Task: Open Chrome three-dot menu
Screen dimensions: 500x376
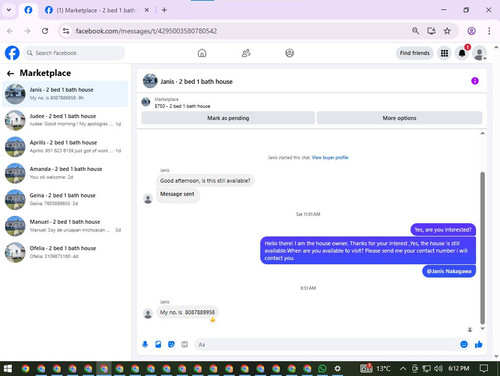Action: [489, 31]
